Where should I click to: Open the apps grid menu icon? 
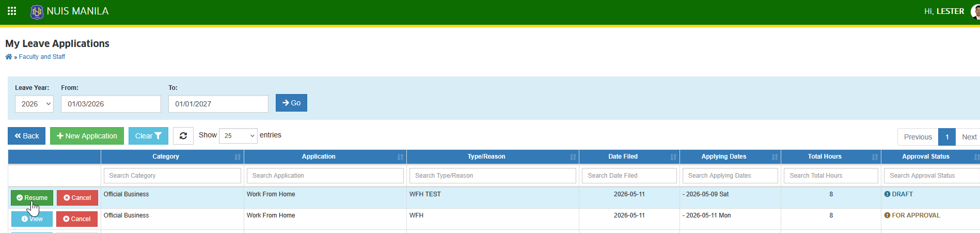click(x=12, y=11)
